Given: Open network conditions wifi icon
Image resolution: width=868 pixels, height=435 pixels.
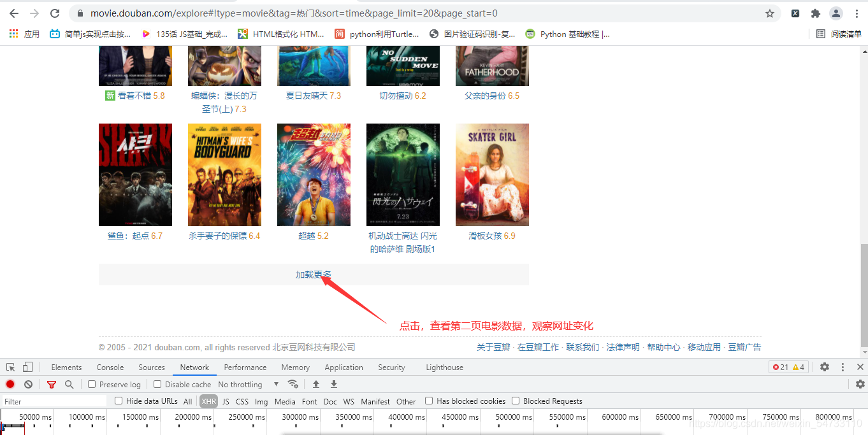Looking at the screenshot, I should pos(293,384).
